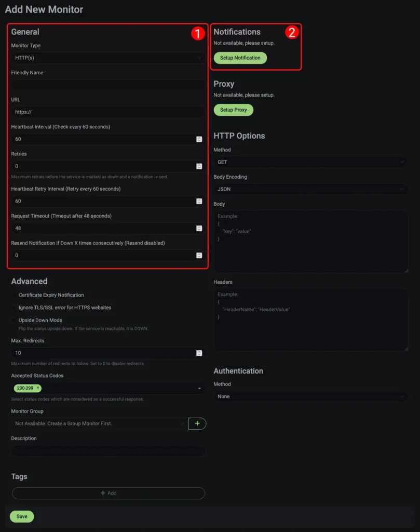The height and width of the screenshot is (532, 420).
Task: Enable Certificate Expiry Notification
Action: coord(12,294)
